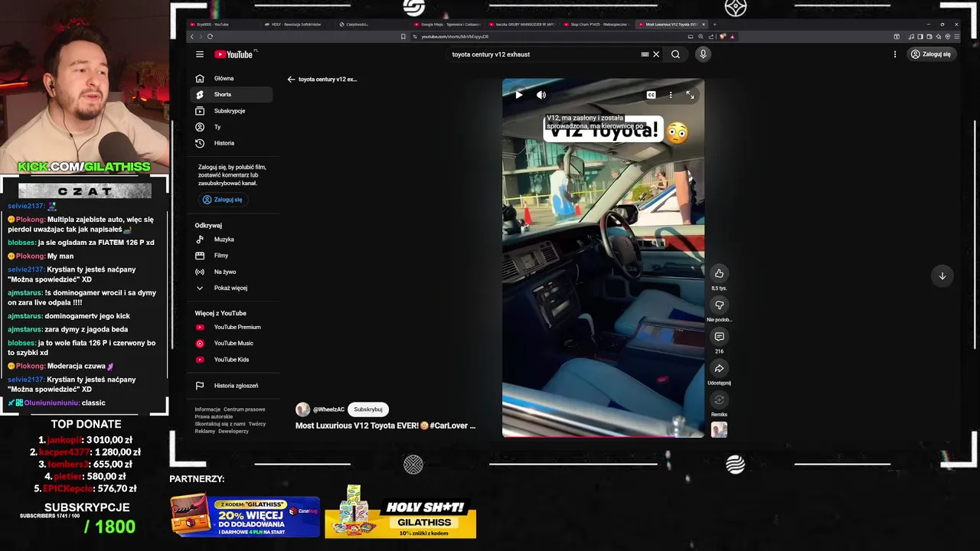Image resolution: width=980 pixels, height=551 pixels.
Task: Dislike the V12 Toyota Short
Action: coord(719,305)
